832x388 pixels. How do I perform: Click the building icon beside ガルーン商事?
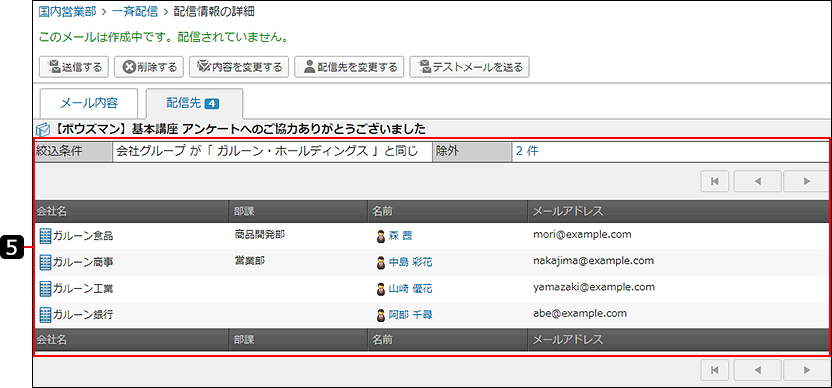click(46, 262)
